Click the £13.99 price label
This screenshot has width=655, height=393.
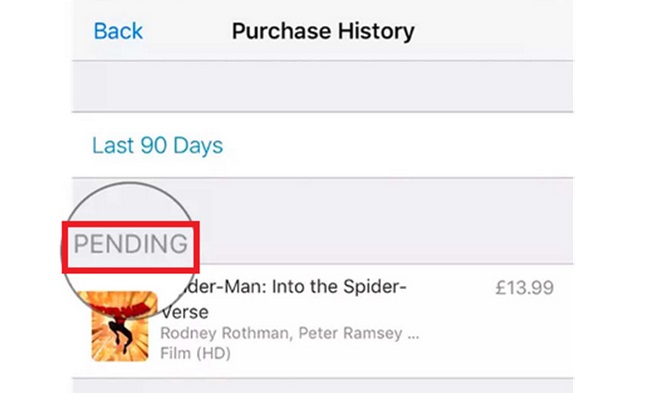pos(524,288)
